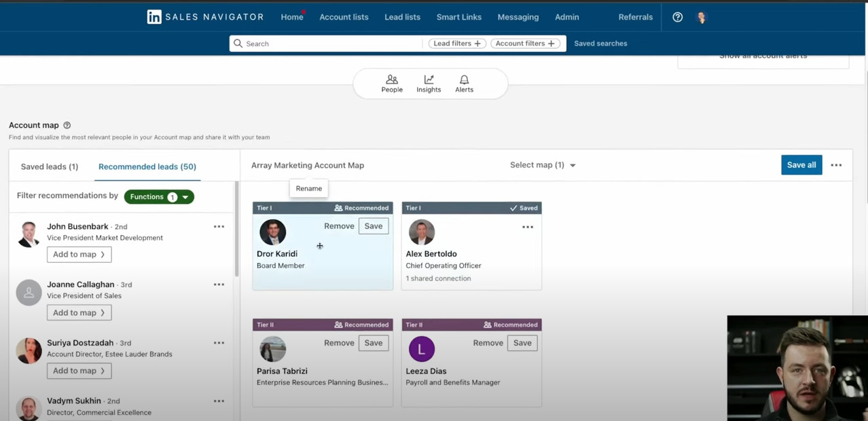Switch to Recommended leads tab
Viewport: 868px width, 421px height.
pyautogui.click(x=147, y=166)
